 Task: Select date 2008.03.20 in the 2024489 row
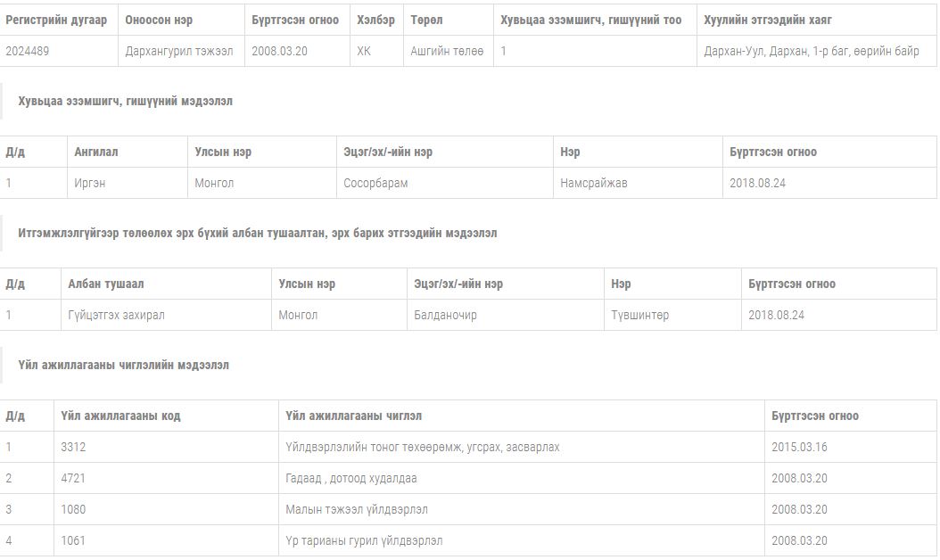tap(279, 51)
